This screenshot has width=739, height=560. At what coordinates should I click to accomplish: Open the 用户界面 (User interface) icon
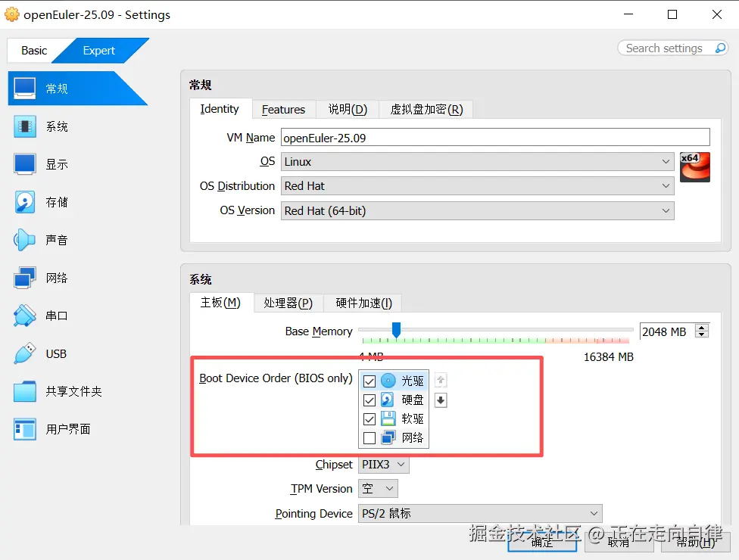(x=24, y=429)
